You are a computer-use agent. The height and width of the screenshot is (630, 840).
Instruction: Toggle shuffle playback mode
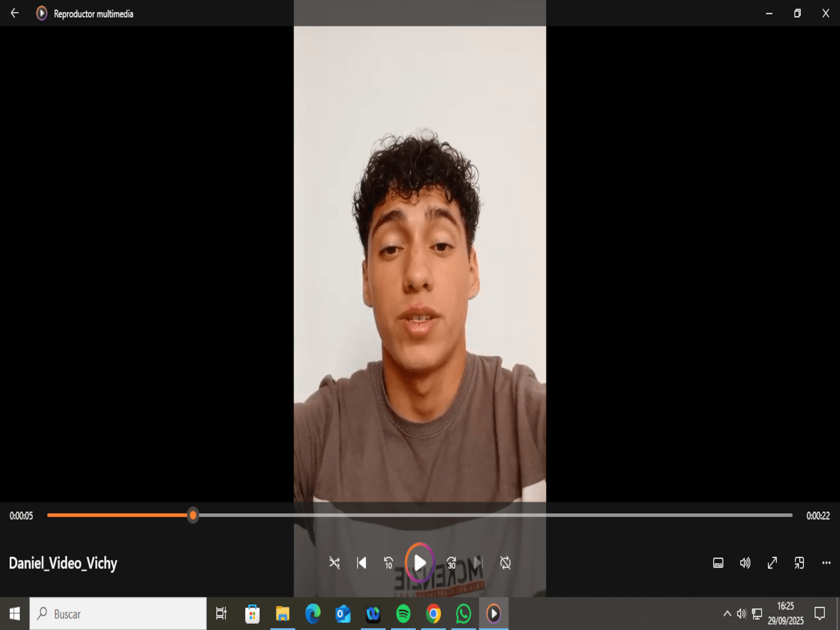334,563
